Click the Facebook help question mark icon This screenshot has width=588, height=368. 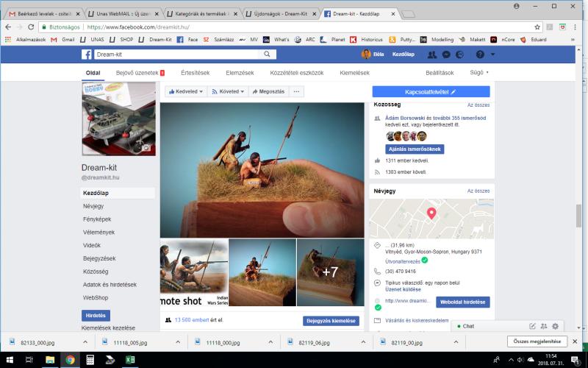click(x=480, y=54)
